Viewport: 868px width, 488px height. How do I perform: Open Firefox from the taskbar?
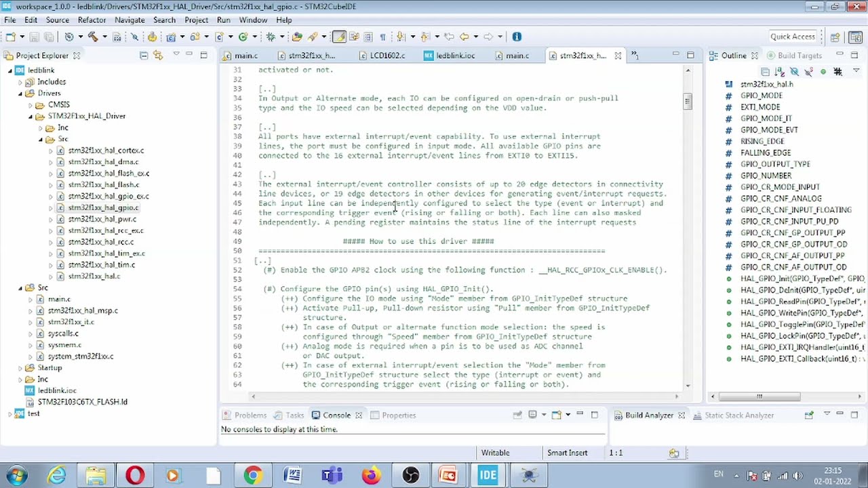(x=371, y=475)
